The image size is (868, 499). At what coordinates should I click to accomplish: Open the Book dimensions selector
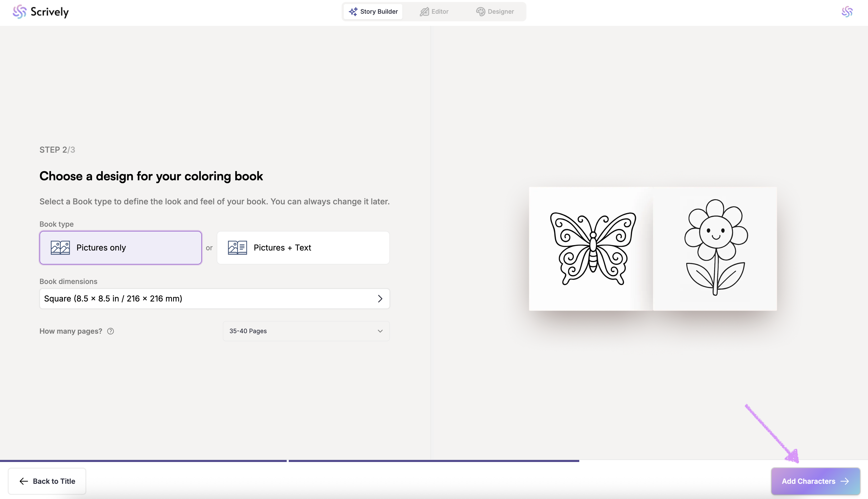click(214, 298)
